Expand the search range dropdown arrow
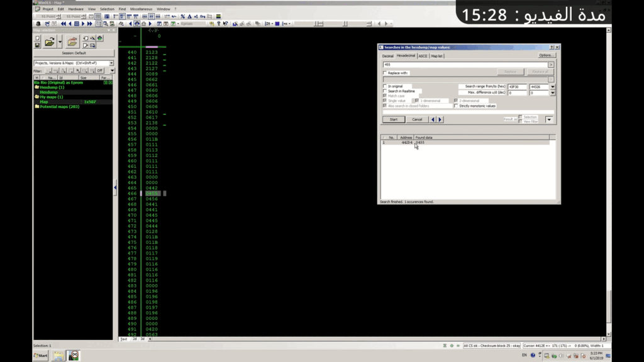 point(552,86)
